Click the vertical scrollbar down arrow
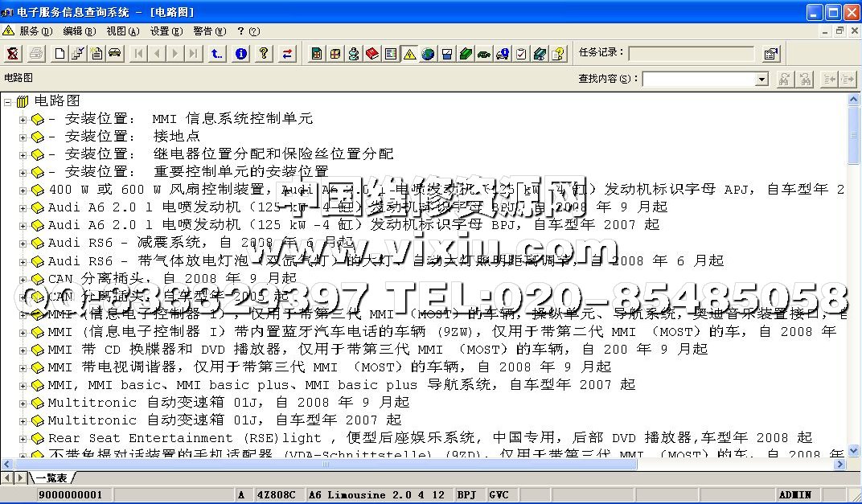Image resolution: width=862 pixels, height=504 pixels. coord(853,451)
